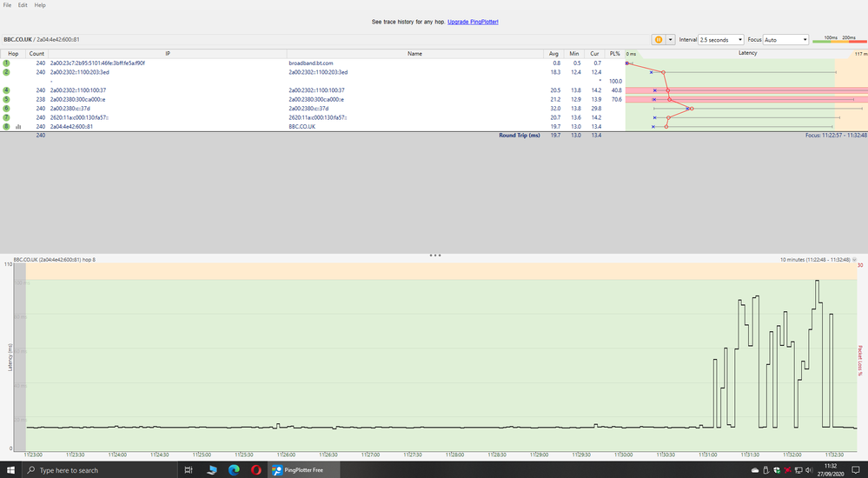The width and height of the screenshot is (868, 478).
Task: Click the three-dot pane splitter handle
Action: click(x=434, y=256)
